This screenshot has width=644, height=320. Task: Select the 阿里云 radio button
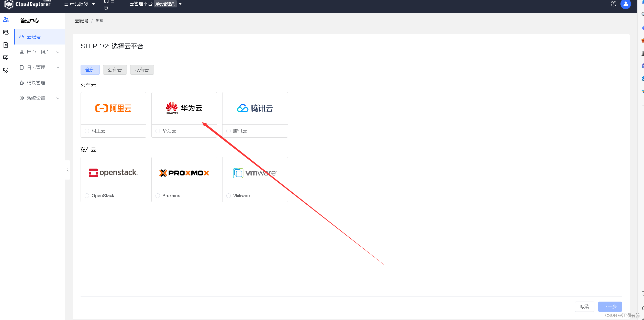click(87, 131)
